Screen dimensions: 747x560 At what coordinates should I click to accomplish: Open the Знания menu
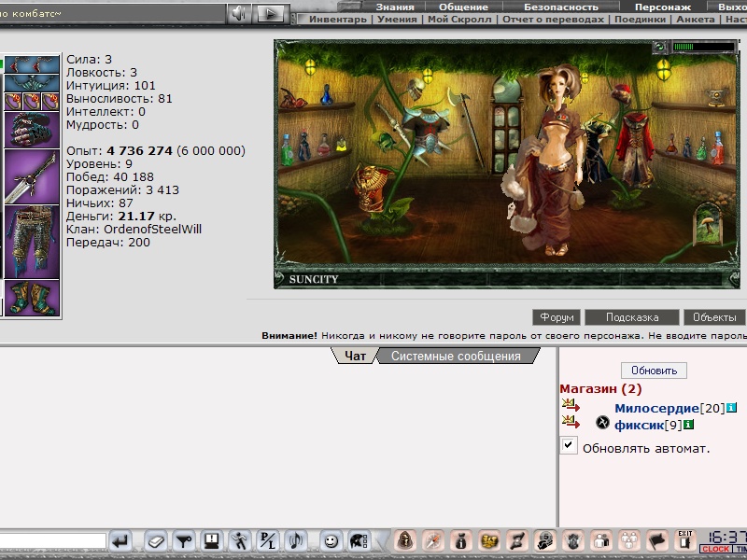(395, 7)
